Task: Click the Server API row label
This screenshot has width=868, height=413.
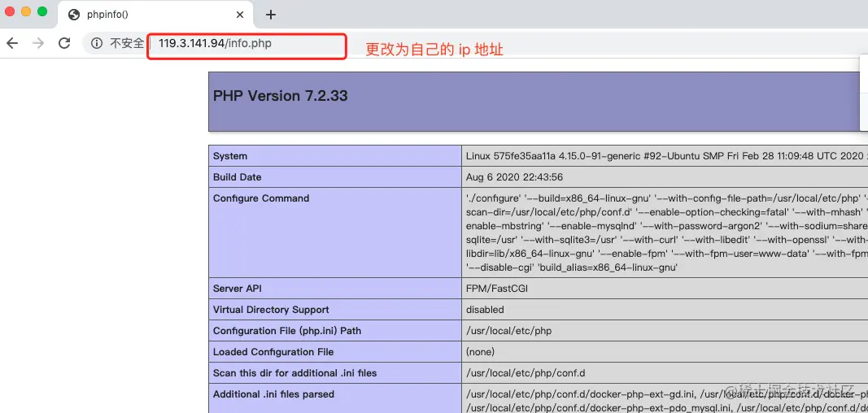Action: 238,289
